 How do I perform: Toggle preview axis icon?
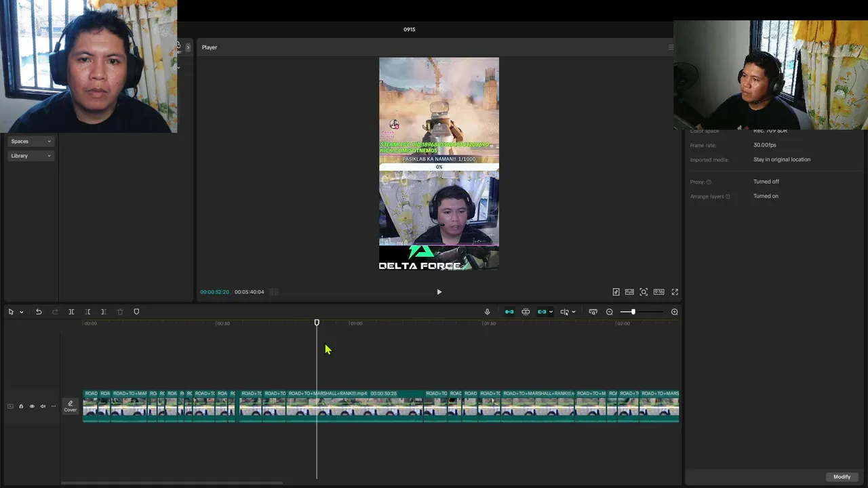pos(564,312)
